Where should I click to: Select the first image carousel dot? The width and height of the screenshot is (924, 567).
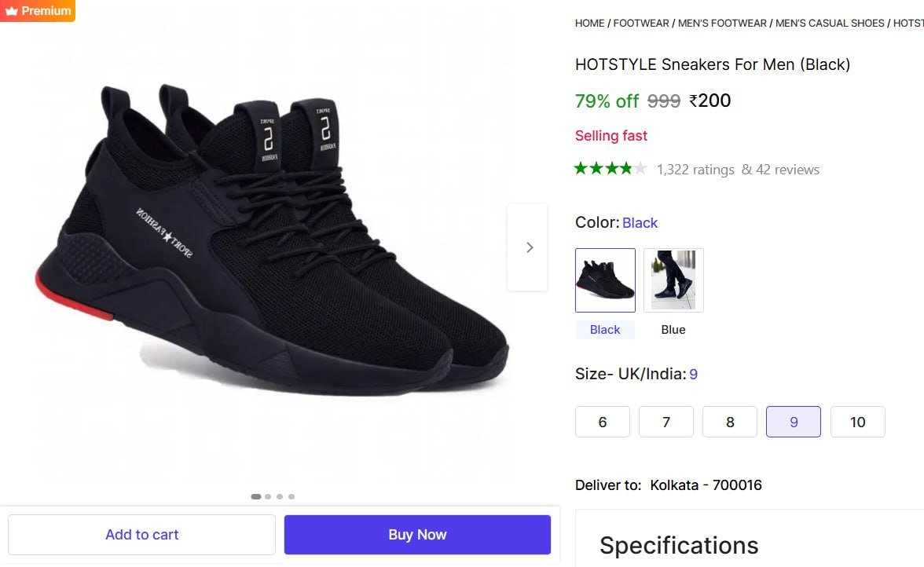click(x=256, y=496)
